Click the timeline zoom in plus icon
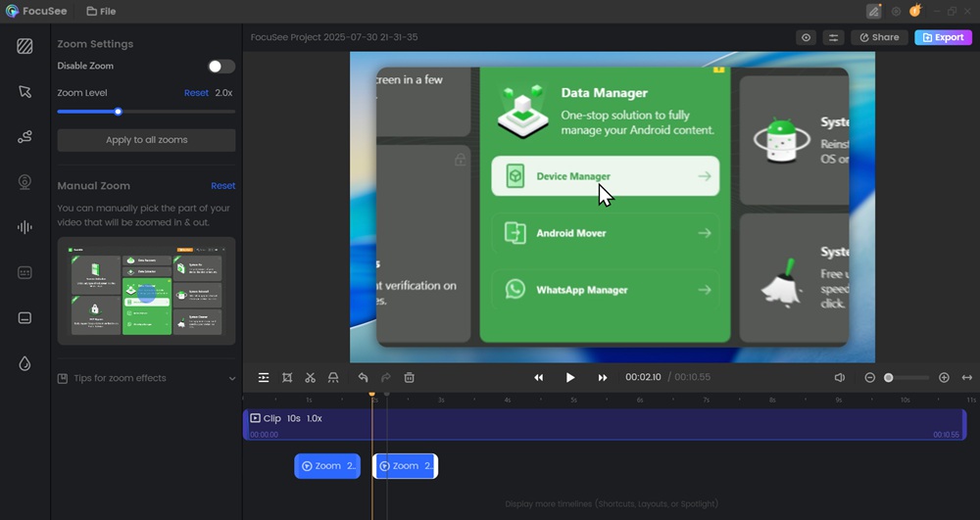The height and width of the screenshot is (520, 980). pyautogui.click(x=944, y=378)
